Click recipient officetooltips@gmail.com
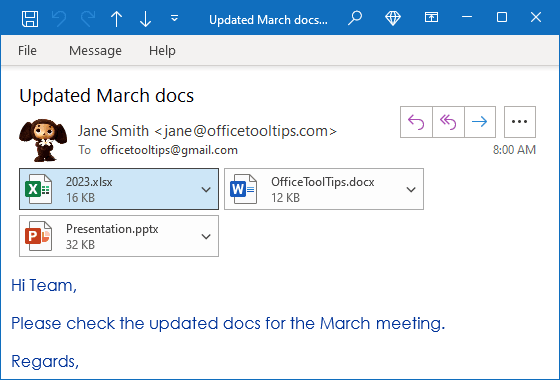 coord(169,150)
